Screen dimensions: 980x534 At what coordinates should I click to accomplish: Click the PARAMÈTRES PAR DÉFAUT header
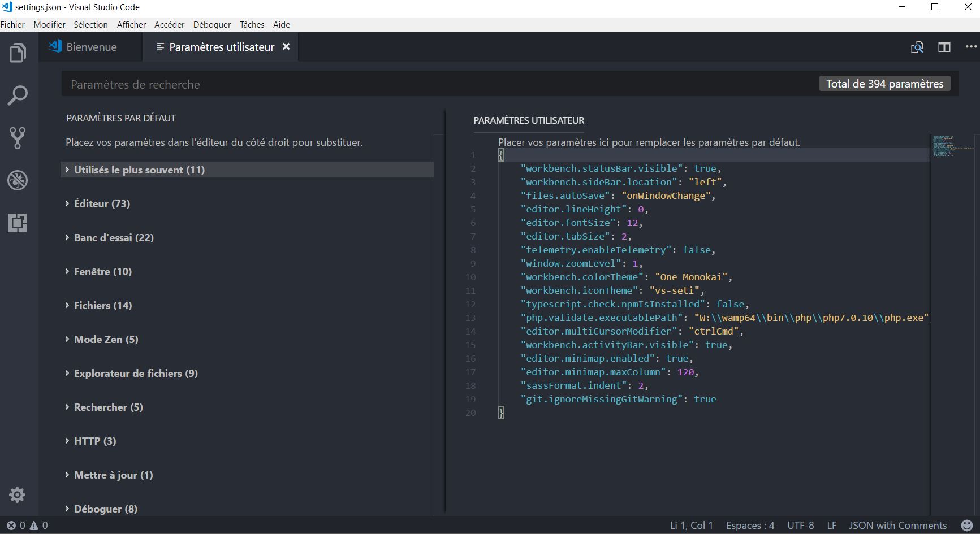[121, 118]
